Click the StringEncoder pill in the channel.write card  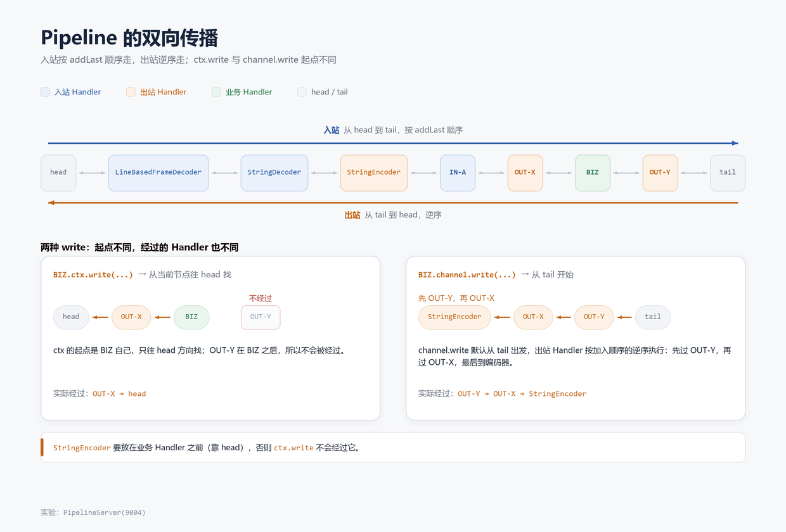click(454, 317)
